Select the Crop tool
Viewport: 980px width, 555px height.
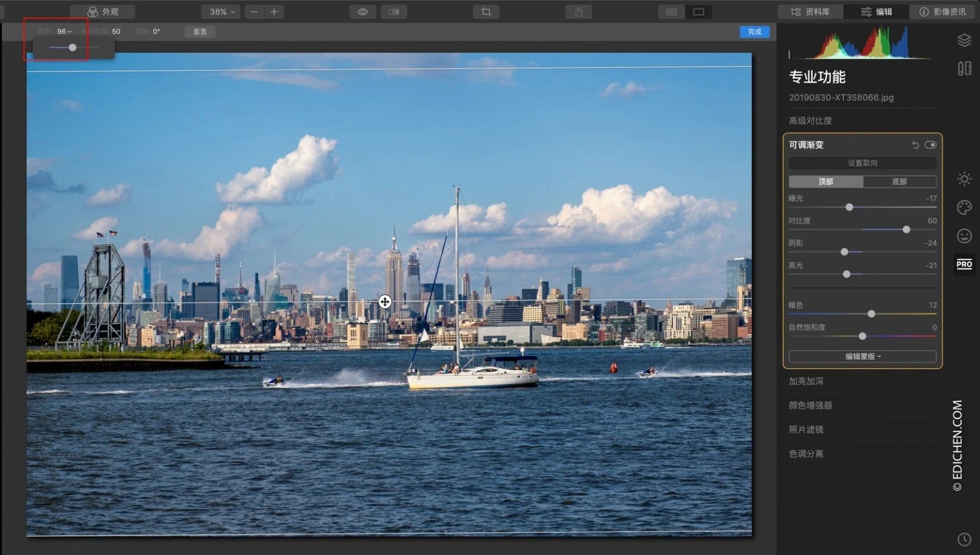point(486,11)
